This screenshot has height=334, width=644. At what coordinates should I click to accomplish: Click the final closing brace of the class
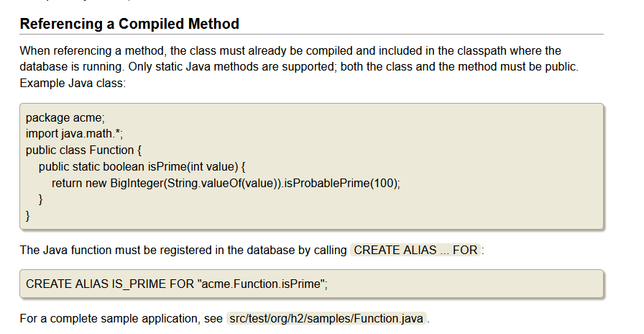(x=28, y=215)
